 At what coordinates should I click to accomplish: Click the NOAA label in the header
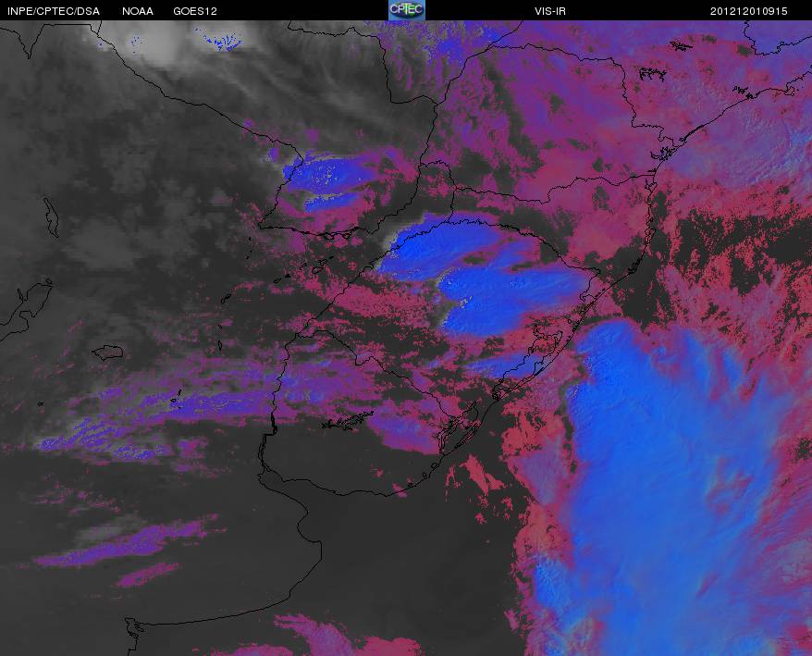[x=137, y=11]
